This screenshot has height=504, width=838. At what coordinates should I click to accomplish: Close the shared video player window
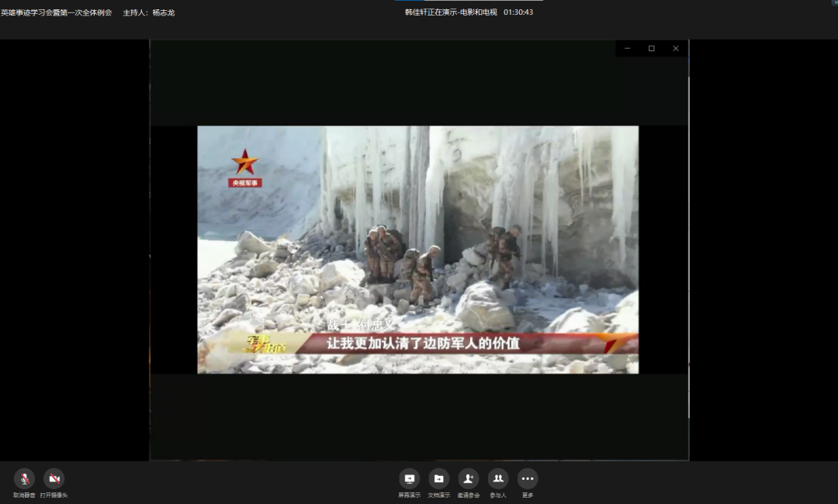pyautogui.click(x=676, y=49)
